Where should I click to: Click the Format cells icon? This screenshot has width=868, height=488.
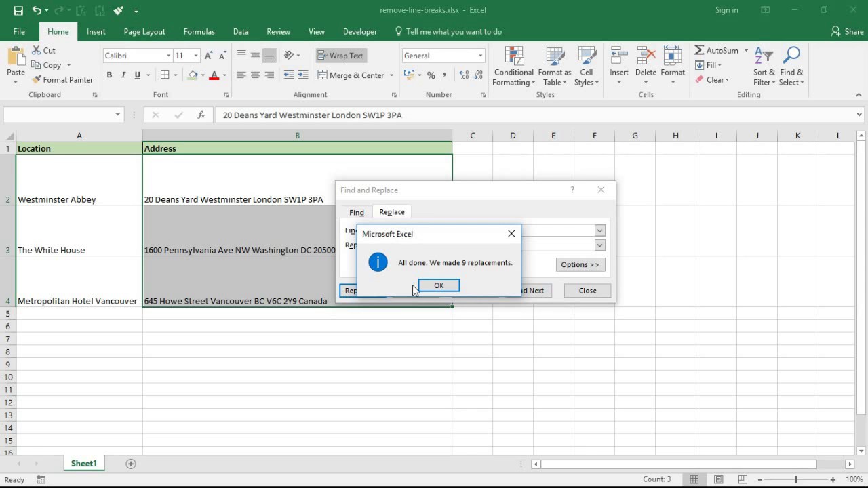(673, 56)
